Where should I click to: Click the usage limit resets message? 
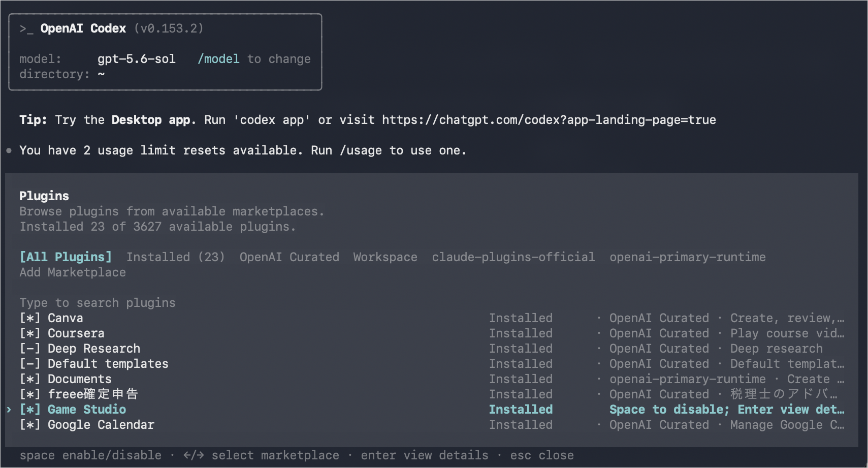(x=243, y=150)
